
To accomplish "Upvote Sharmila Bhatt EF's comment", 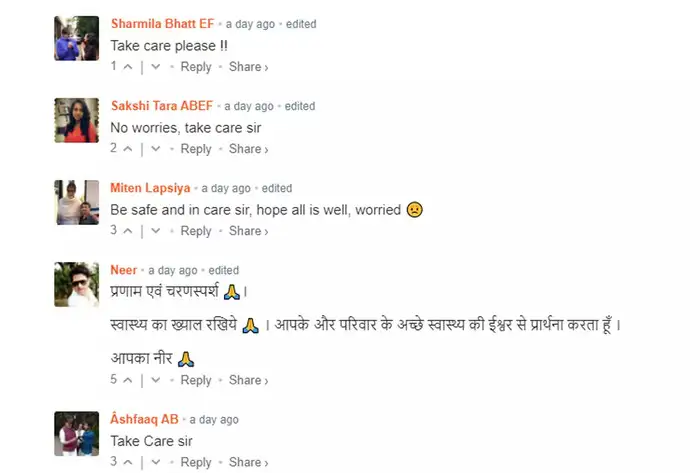I will coord(128,67).
